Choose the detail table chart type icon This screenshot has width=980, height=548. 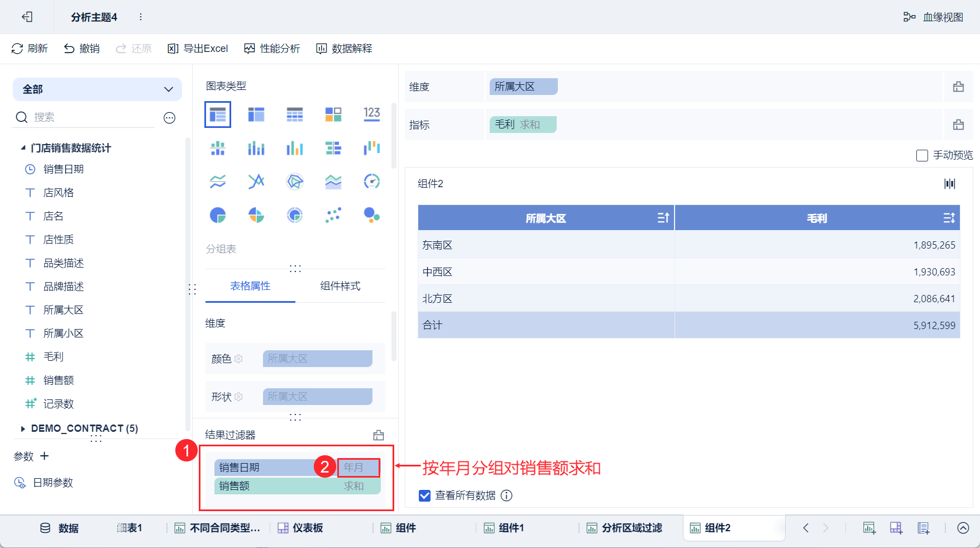[x=295, y=115]
